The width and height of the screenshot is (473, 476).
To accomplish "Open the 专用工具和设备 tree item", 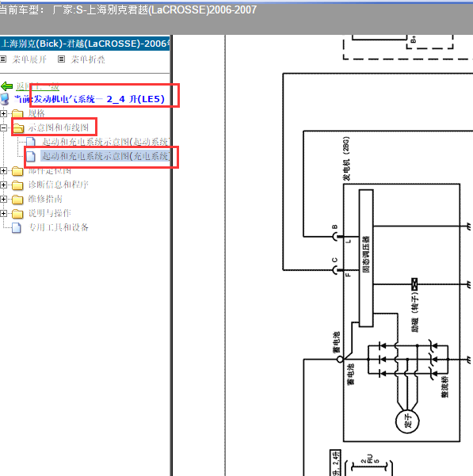I will (59, 227).
